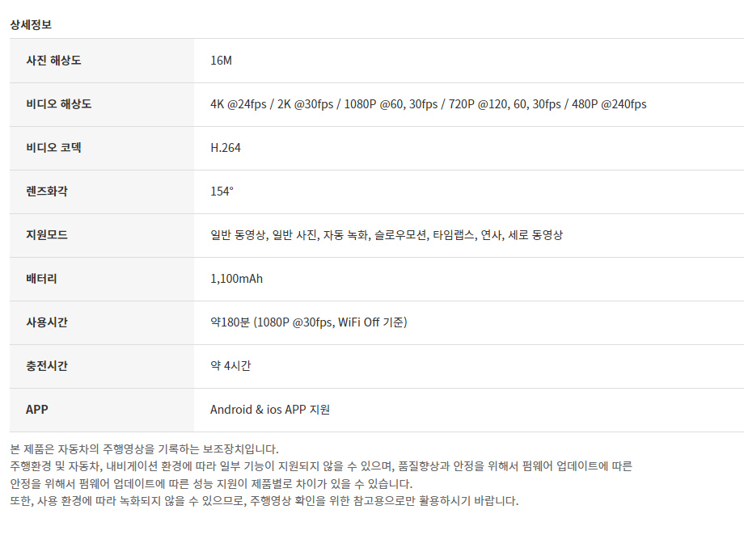Click the 상세정보 section heading
This screenshot has height=560, width=744.
[31, 25]
